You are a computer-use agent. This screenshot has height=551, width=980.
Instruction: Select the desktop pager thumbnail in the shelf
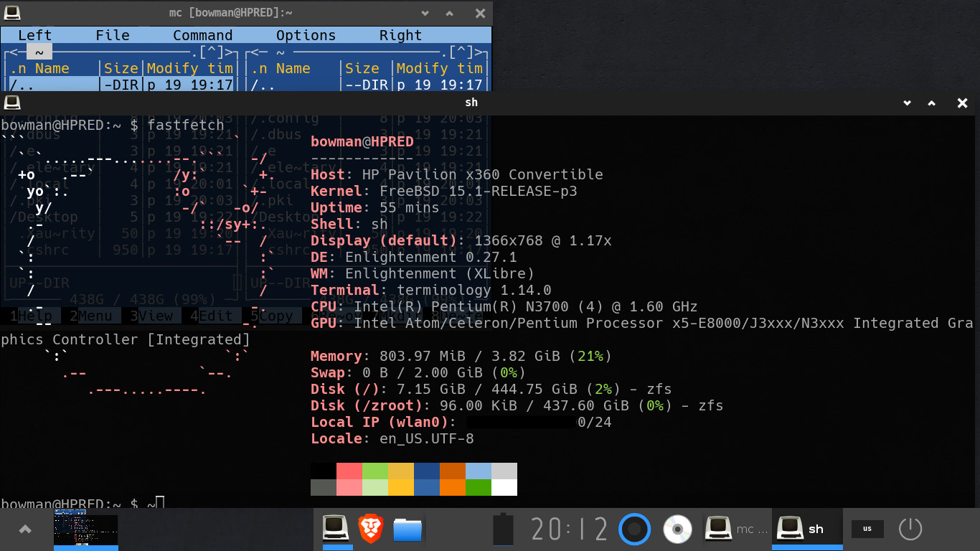(x=86, y=531)
